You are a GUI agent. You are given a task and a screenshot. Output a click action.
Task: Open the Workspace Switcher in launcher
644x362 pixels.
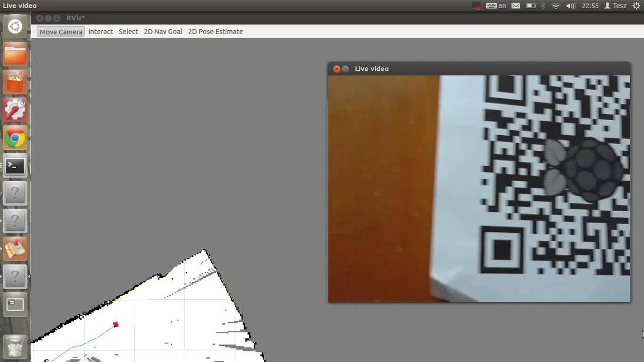15,304
